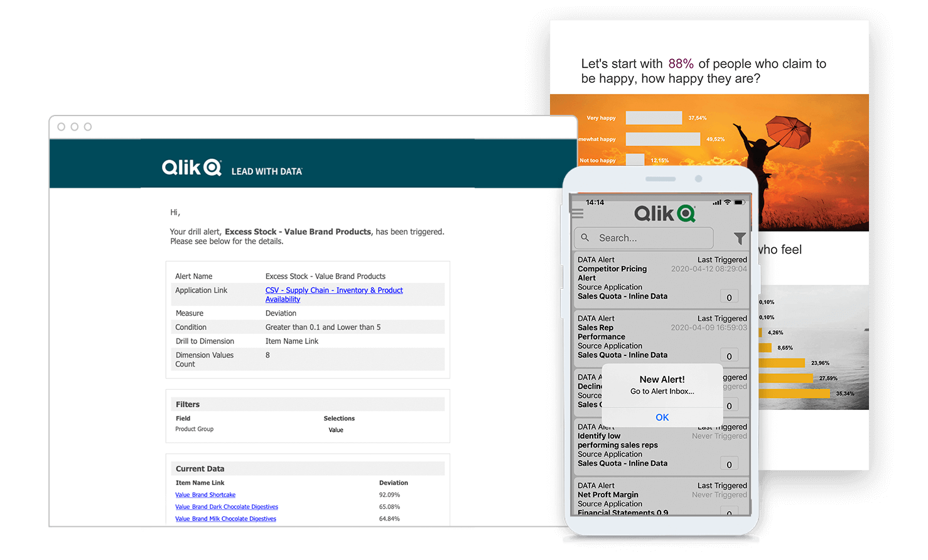Click the 'Item Name Link' drill dimension value
The image size is (928, 560).
click(291, 341)
